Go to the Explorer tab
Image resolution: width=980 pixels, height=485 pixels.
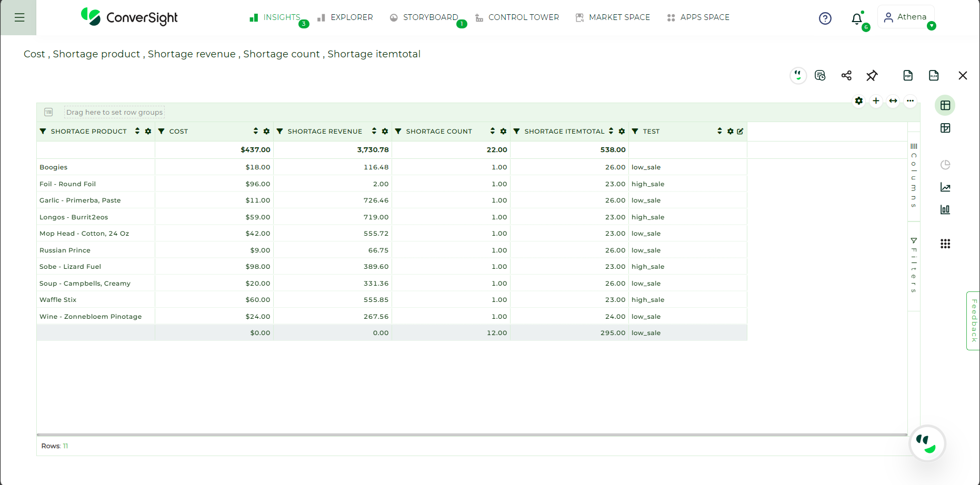[x=345, y=17]
